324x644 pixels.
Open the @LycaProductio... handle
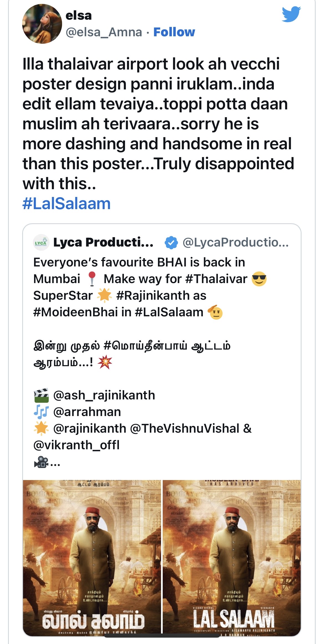pos(236,242)
